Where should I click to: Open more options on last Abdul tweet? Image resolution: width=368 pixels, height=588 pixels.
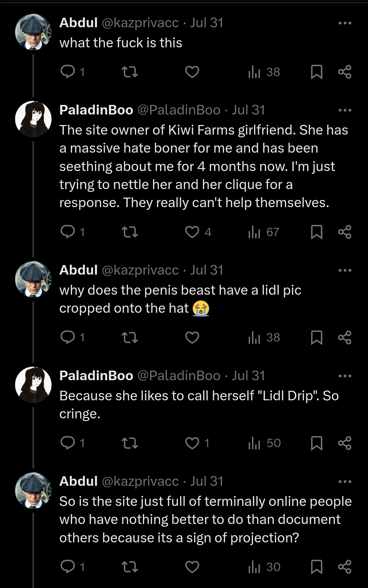[x=345, y=482]
